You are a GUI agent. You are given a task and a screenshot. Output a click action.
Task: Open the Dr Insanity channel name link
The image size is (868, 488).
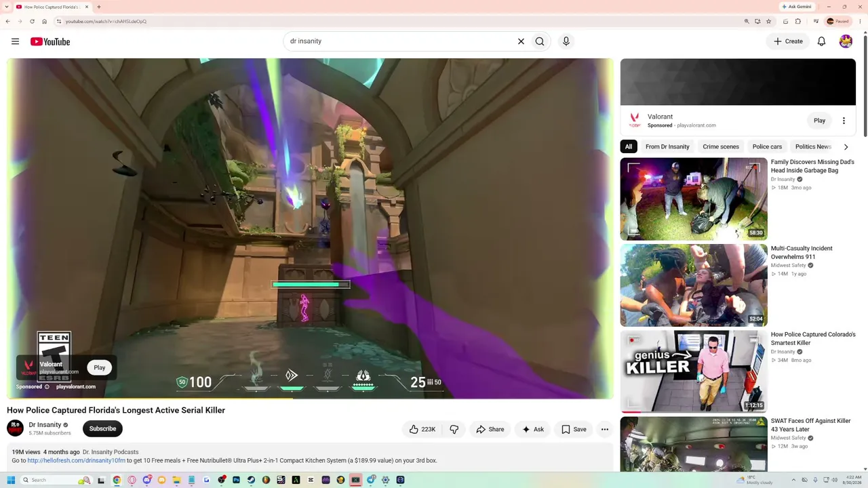point(45,425)
